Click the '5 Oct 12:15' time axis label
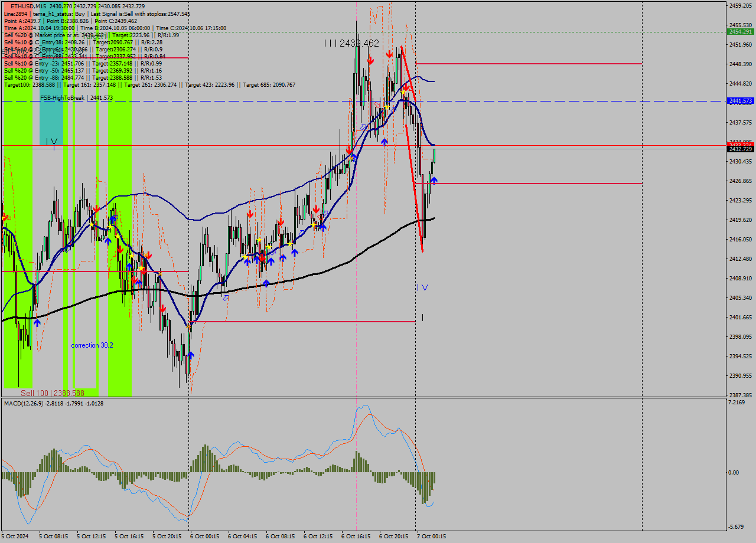 click(92, 537)
